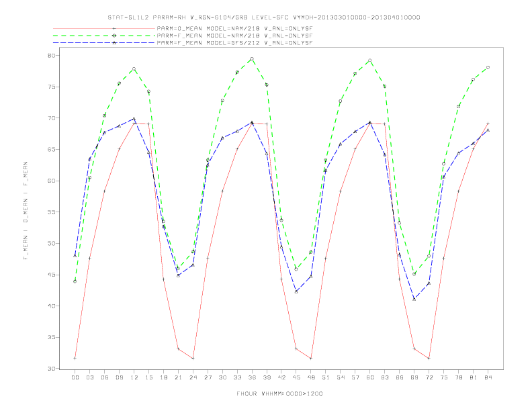Click the x-axis tick label 21

[x=178, y=377]
